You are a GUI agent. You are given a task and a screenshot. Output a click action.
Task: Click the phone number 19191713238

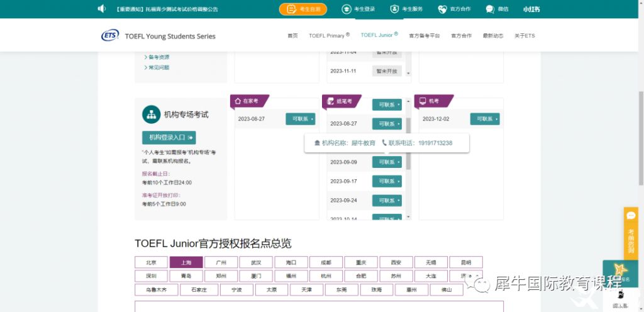pyautogui.click(x=435, y=143)
